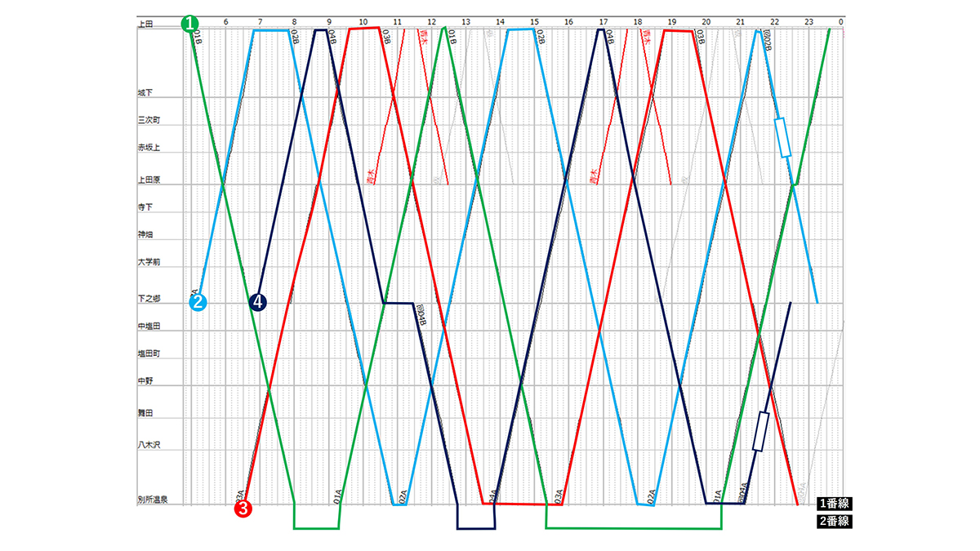Click the 回04B train label near 下之郷
The width and height of the screenshot is (980, 551).
click(422, 315)
